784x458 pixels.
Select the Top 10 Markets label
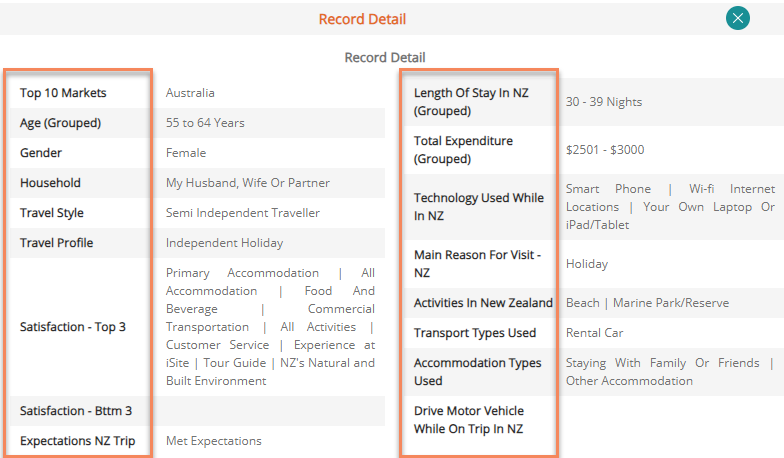(63, 93)
